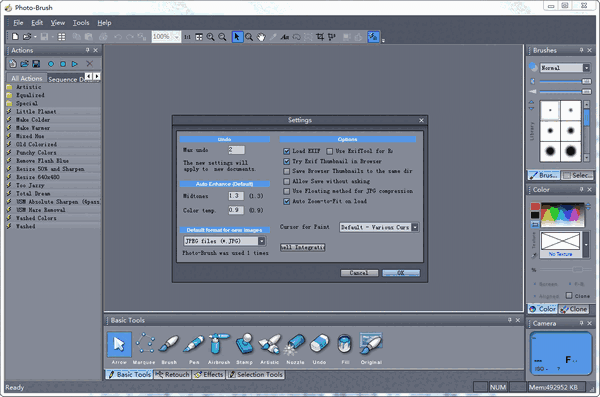
Task: Toggle the Clone checkbox in Color panel
Action: coord(569,296)
